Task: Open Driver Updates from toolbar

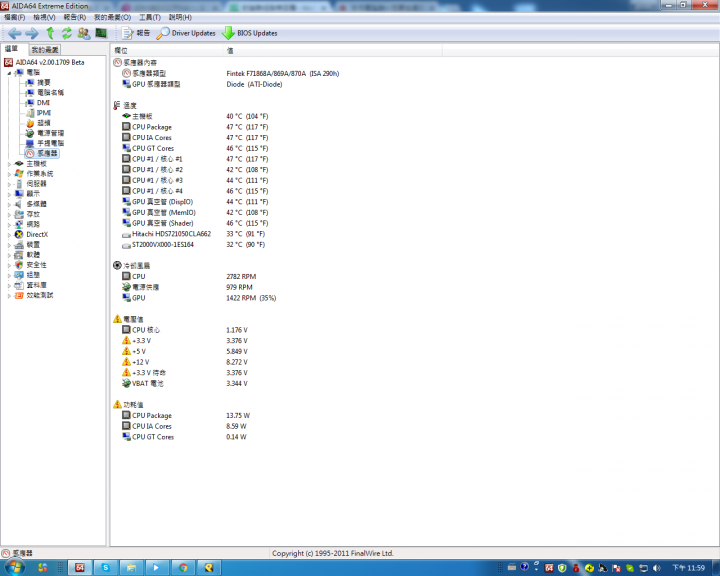Action: click(x=186, y=33)
